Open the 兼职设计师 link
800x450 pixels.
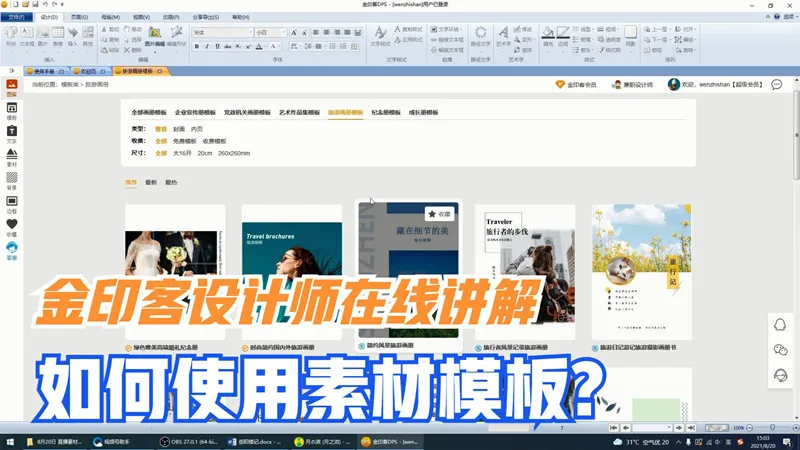click(632, 85)
